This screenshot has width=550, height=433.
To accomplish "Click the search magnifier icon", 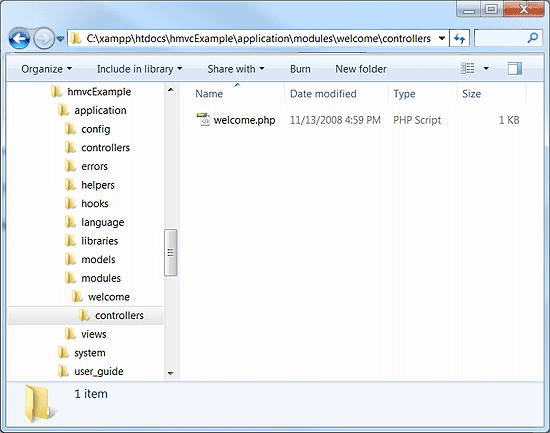I will point(532,38).
